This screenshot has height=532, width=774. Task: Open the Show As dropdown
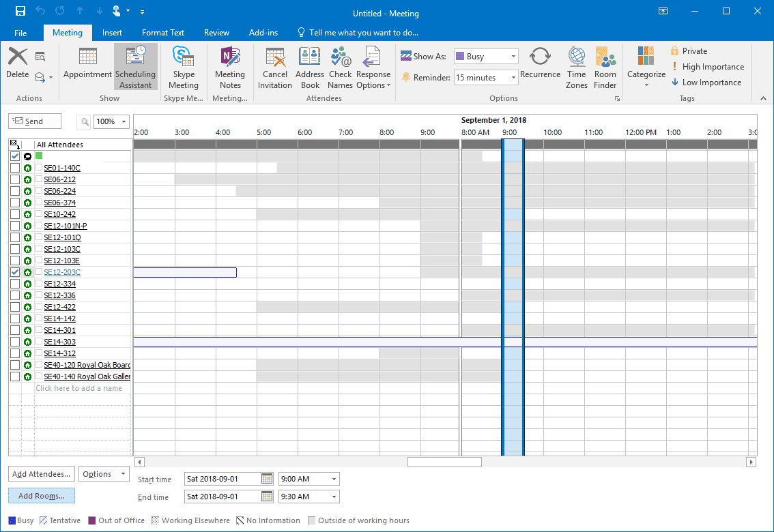click(513, 56)
